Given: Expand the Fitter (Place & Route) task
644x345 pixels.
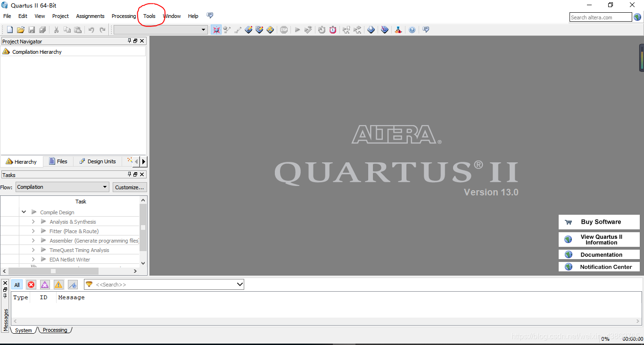Looking at the screenshot, I should [x=33, y=231].
